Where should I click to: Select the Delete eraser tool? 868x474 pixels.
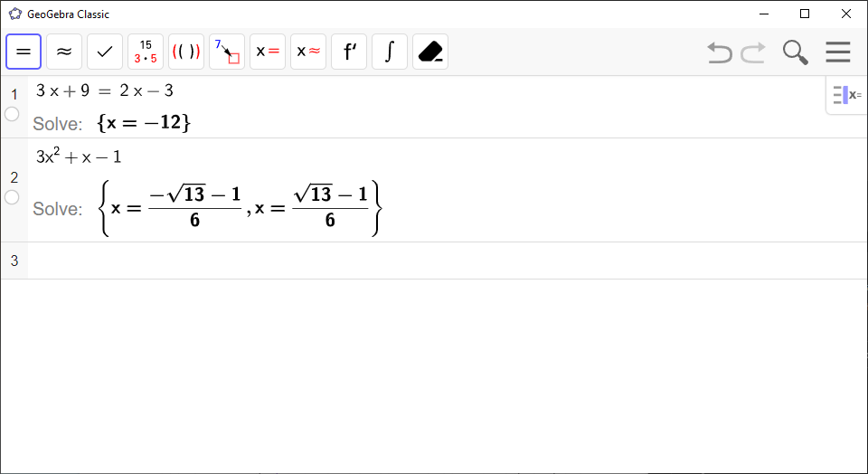click(430, 52)
